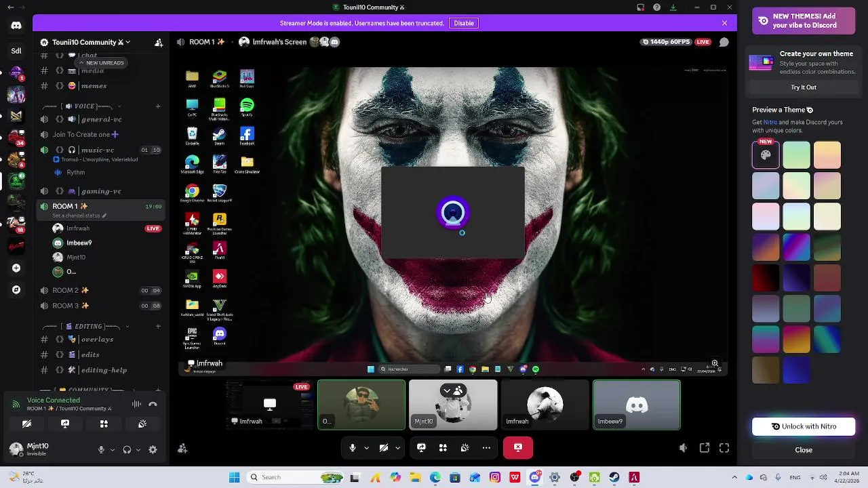
Task: Select the magenta-to-yellow sunset theme swatch
Action: click(x=797, y=340)
